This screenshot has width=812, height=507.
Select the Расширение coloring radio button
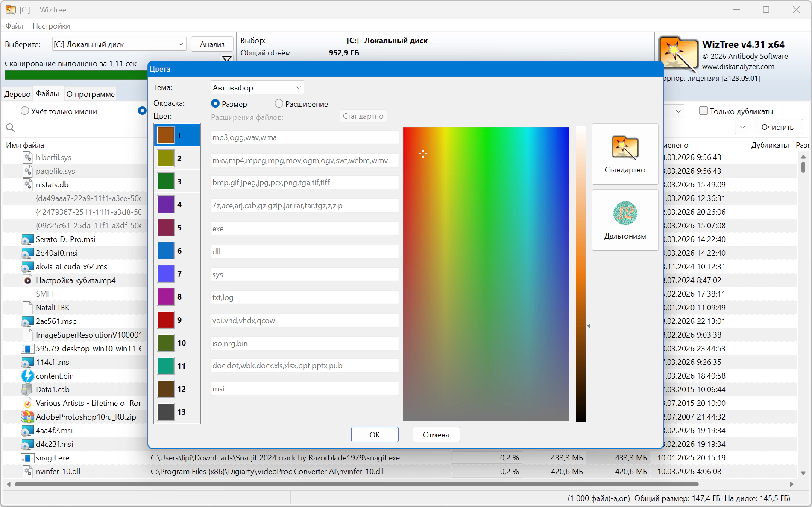coord(279,104)
